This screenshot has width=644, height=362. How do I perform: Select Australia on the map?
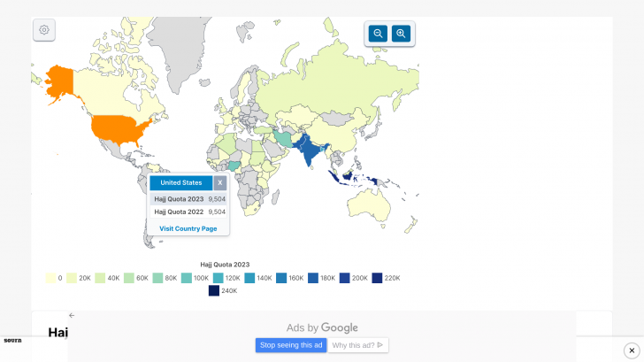[x=372, y=207]
